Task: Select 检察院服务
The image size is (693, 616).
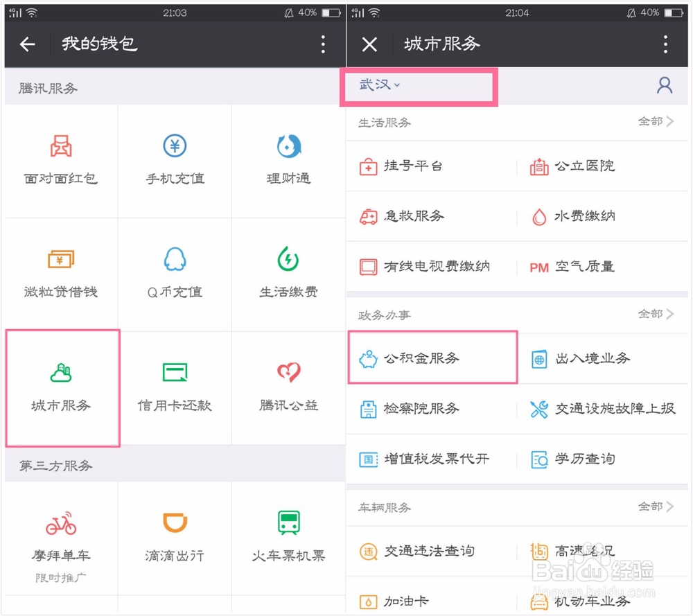Action: tap(432, 409)
